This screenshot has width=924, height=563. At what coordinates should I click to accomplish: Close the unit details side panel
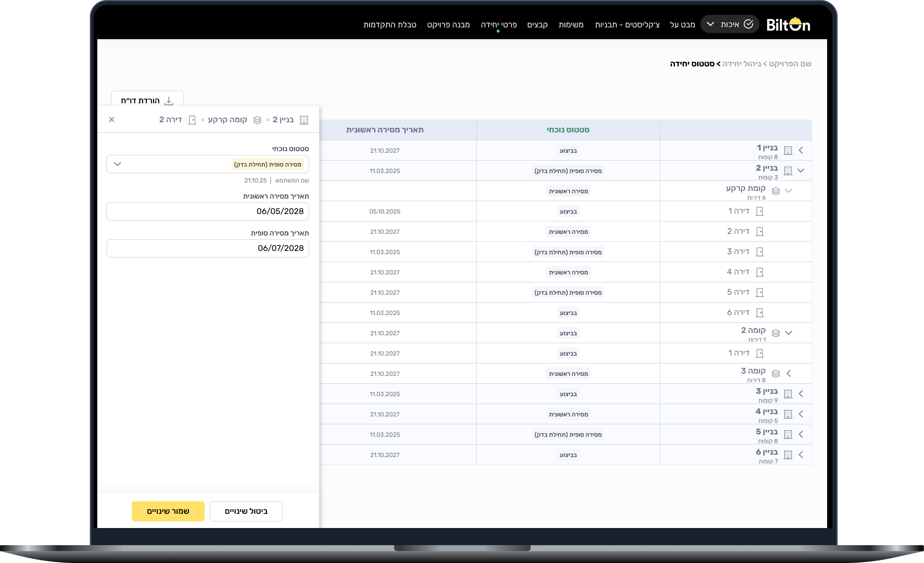111,120
